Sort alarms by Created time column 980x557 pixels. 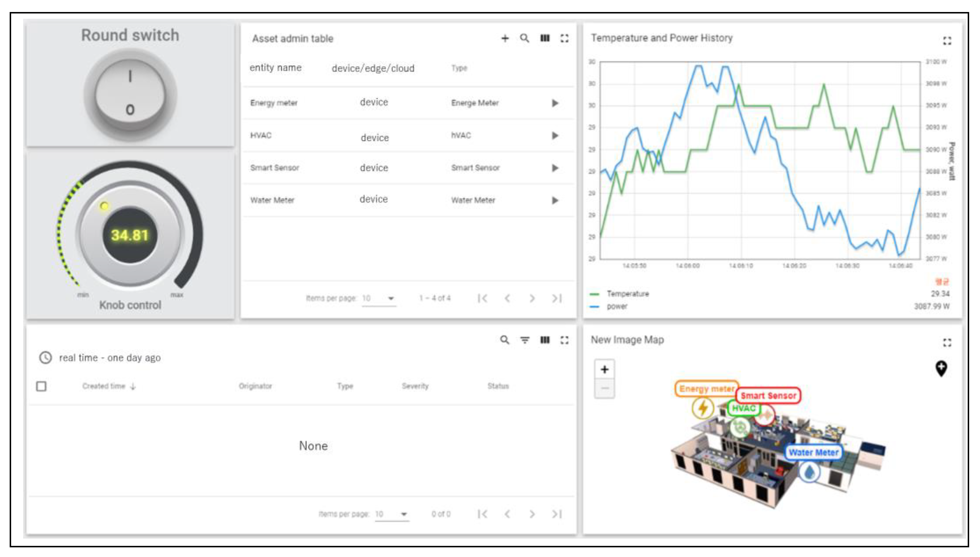[104, 386]
